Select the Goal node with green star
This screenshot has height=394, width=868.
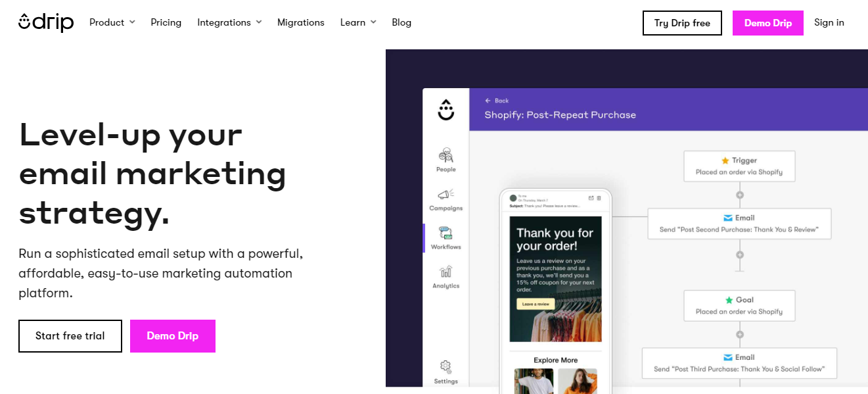[739, 306]
